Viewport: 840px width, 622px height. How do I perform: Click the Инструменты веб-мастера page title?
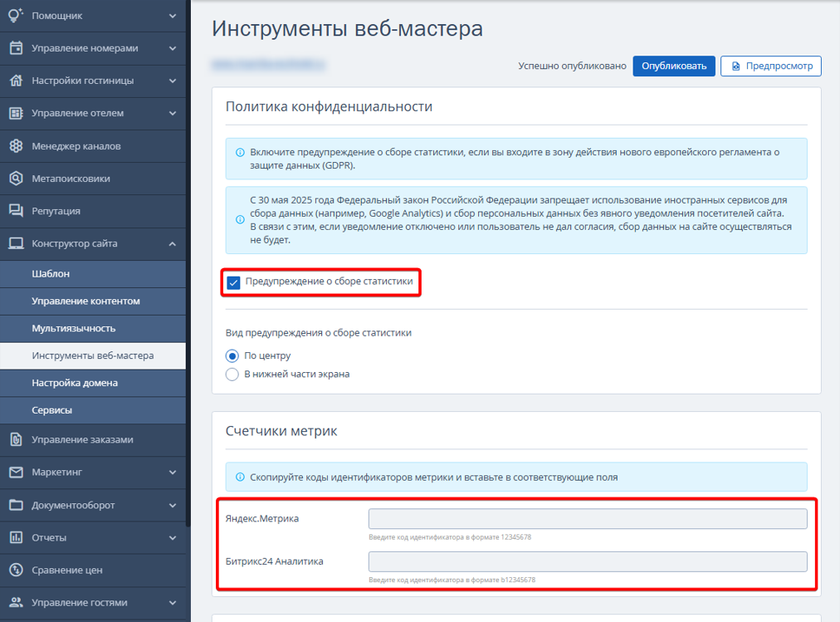(347, 28)
